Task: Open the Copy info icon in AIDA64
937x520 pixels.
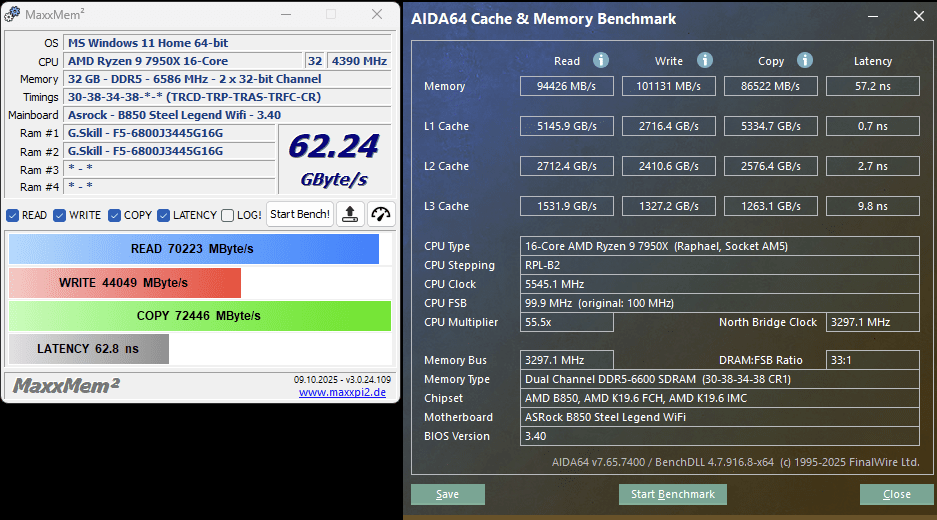Action: click(x=805, y=60)
